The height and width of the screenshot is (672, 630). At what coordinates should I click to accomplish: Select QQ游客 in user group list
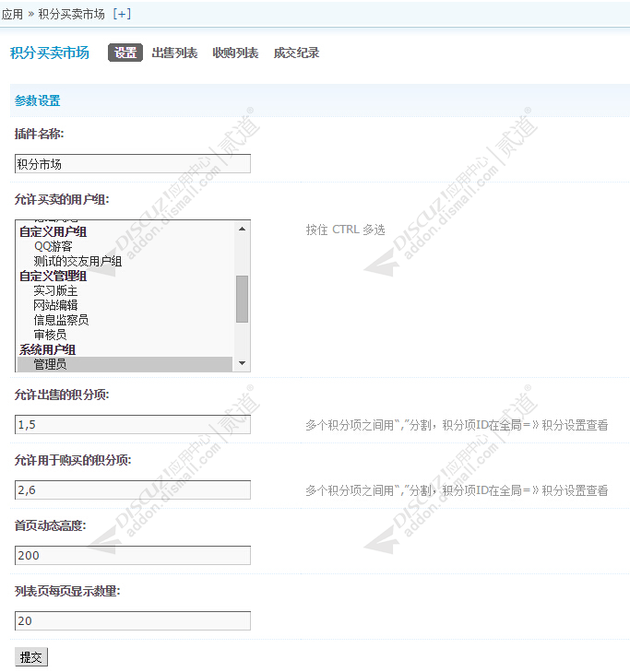[x=53, y=246]
